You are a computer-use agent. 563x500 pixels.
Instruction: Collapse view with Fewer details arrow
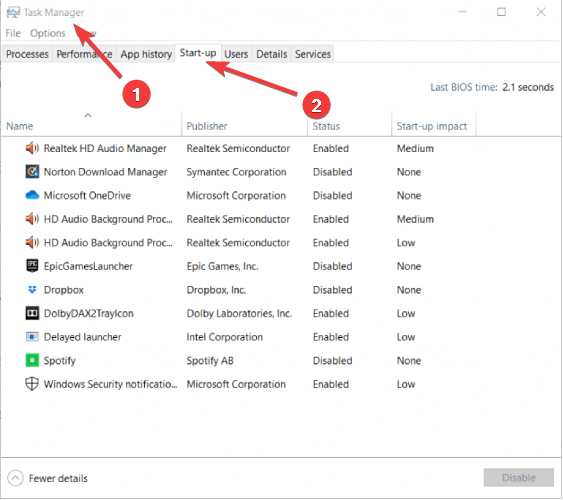click(15, 478)
